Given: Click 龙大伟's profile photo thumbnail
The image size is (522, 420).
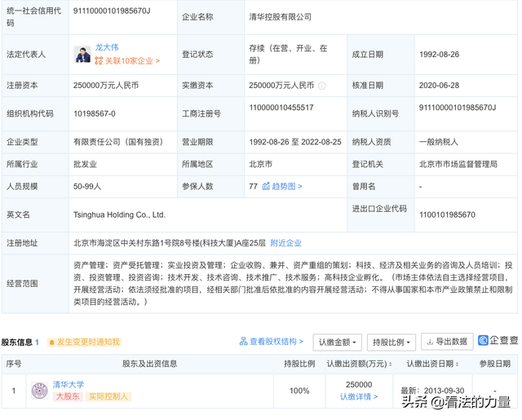Looking at the screenshot, I should click(82, 55).
